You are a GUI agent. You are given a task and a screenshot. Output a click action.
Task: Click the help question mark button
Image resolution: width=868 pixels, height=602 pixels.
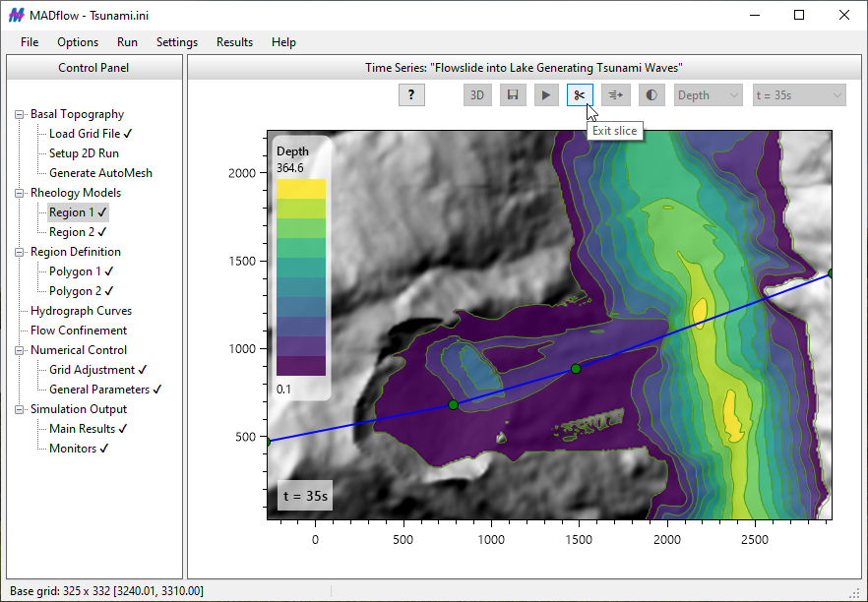tap(410, 95)
